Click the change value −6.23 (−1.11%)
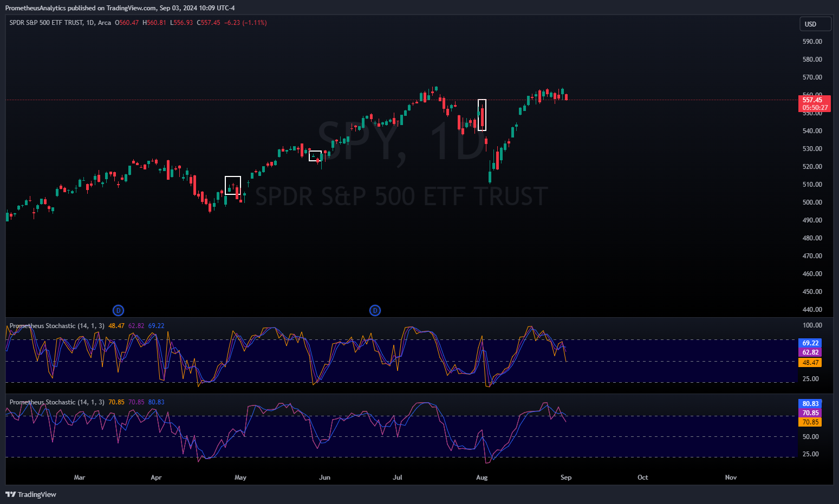 (x=246, y=23)
